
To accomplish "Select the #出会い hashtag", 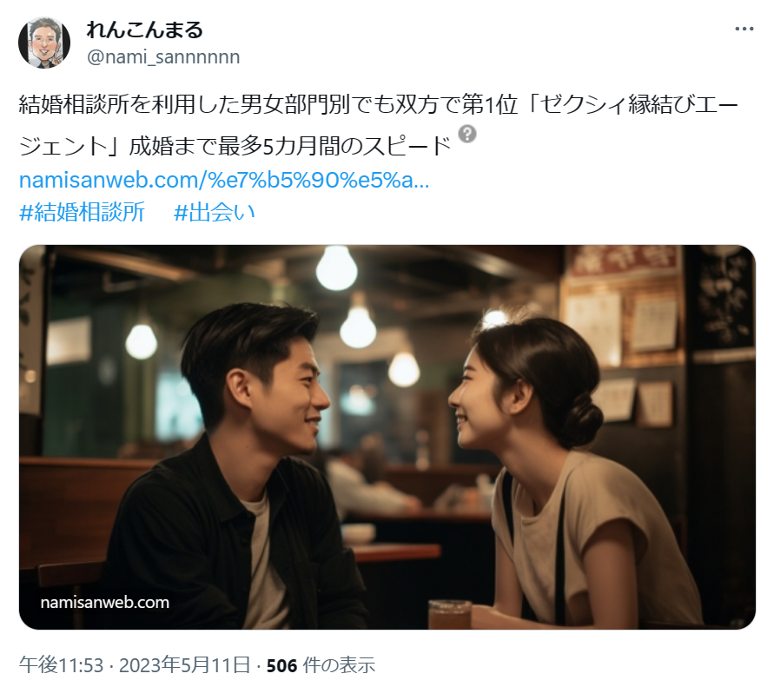I will click(215, 212).
